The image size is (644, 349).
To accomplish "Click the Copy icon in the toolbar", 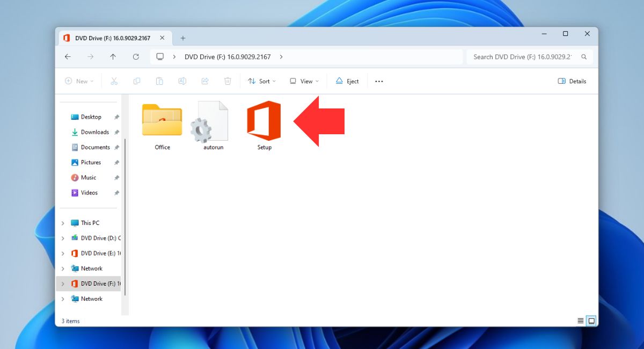I will [136, 81].
